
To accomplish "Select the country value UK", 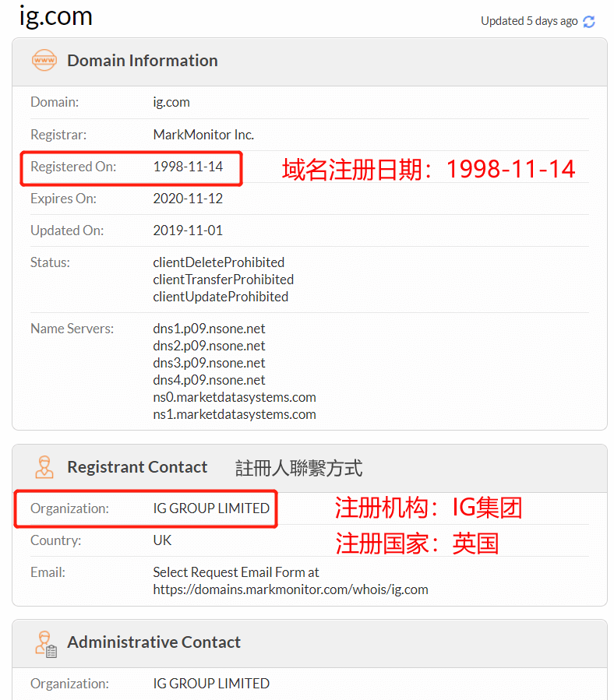I will click(x=162, y=540).
